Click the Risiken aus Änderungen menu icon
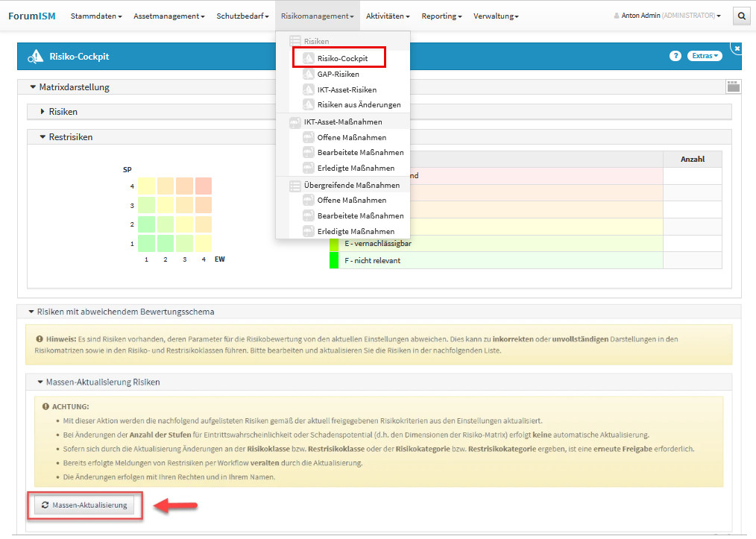756x539 pixels. [x=308, y=105]
